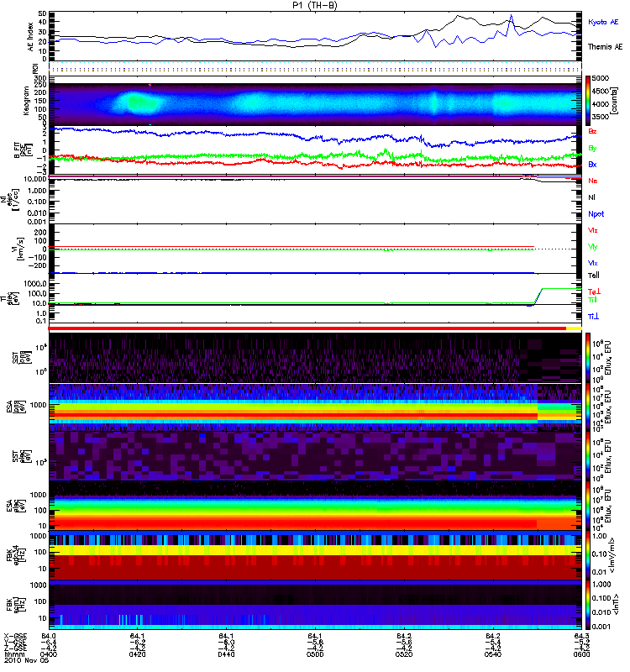Click the 0540 time tick label

point(493,654)
